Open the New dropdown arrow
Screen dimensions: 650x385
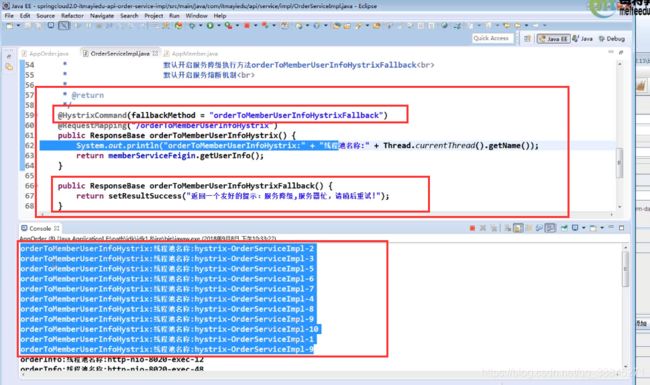point(18,26)
